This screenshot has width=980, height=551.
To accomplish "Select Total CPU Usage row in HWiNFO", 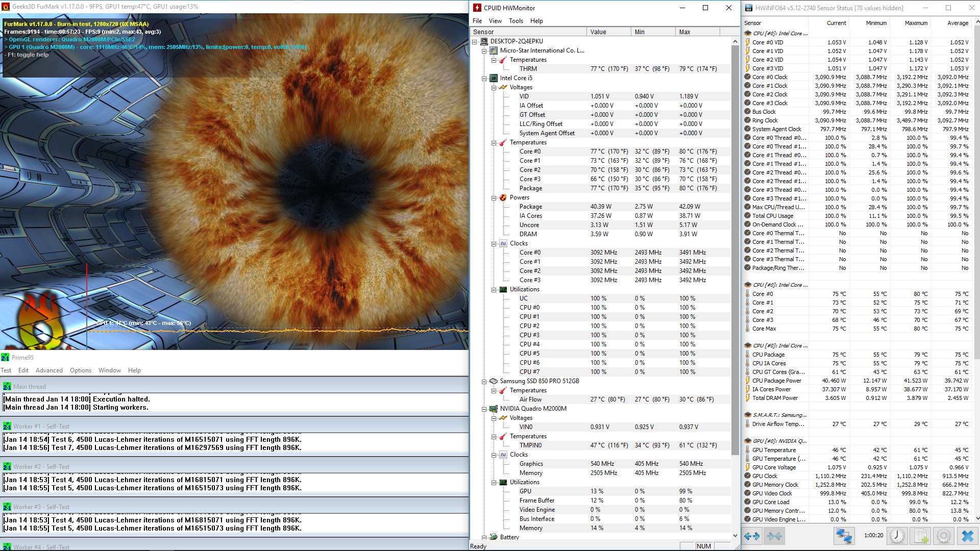I will pyautogui.click(x=857, y=216).
